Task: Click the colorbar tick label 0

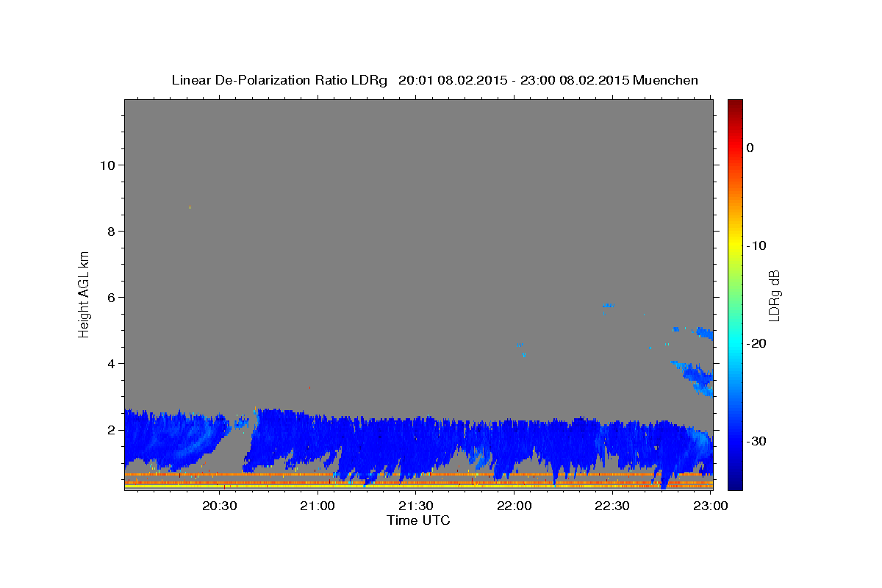Action: click(x=750, y=148)
